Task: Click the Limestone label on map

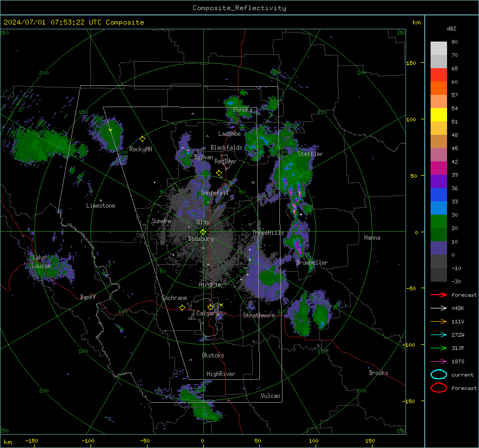Action: [x=101, y=206]
